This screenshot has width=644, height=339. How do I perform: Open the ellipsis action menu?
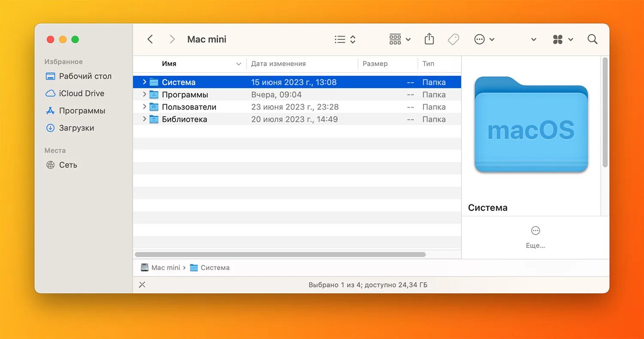(x=484, y=40)
